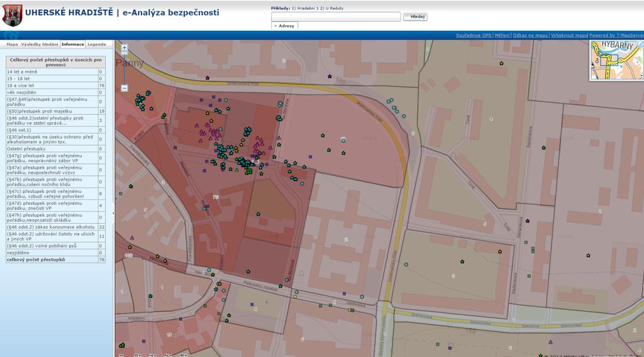Click the 'Panny' map label near zoom controls

[130, 63]
